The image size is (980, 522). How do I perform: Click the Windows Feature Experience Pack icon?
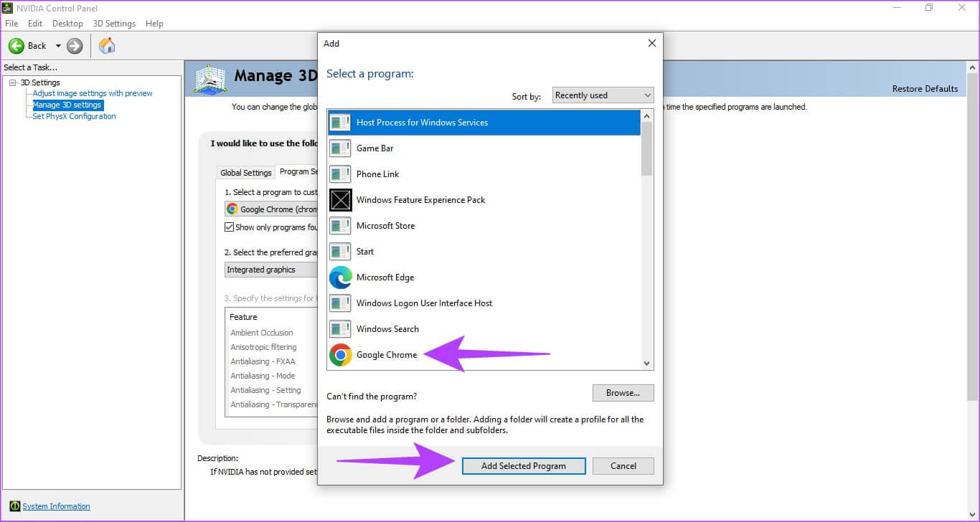coord(340,200)
